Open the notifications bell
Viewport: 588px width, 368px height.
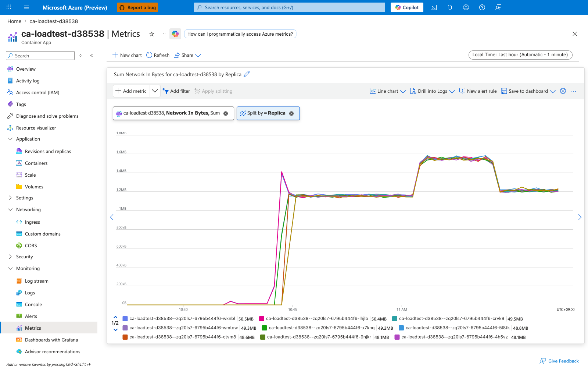coord(450,7)
